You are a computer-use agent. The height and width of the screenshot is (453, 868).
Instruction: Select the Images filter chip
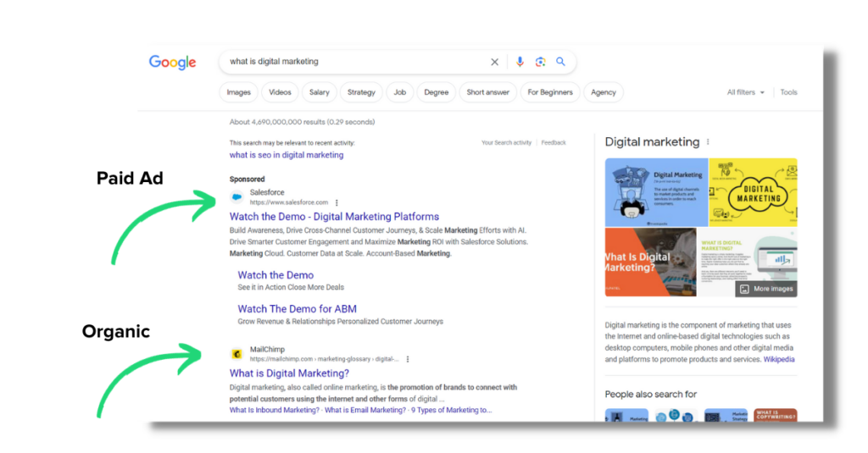pos(238,92)
